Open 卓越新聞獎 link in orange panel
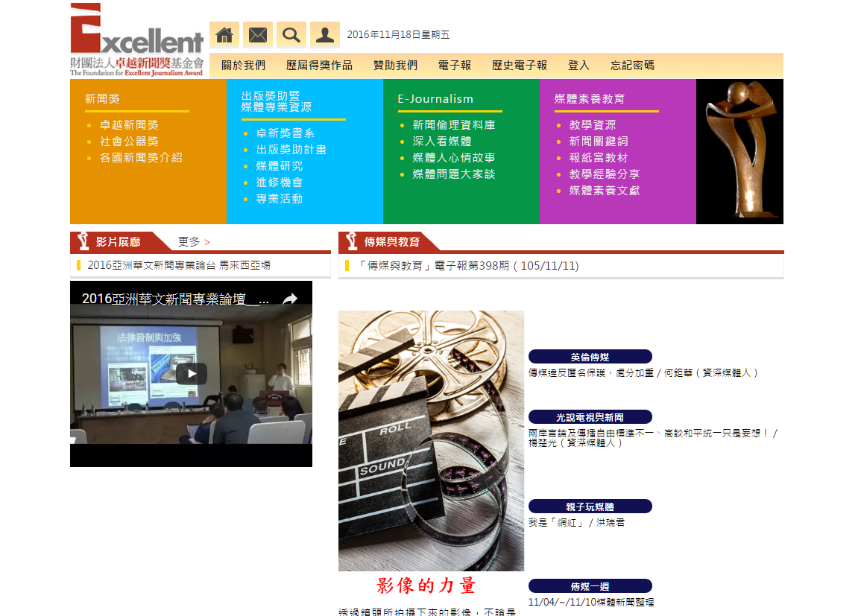This screenshot has width=861, height=616. point(129,125)
